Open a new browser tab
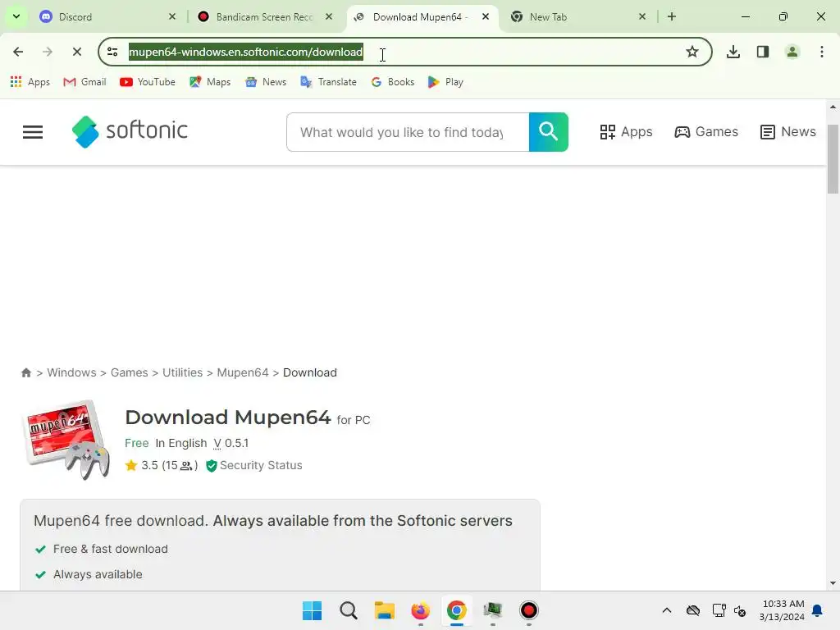The width and height of the screenshot is (840, 630). (672, 16)
